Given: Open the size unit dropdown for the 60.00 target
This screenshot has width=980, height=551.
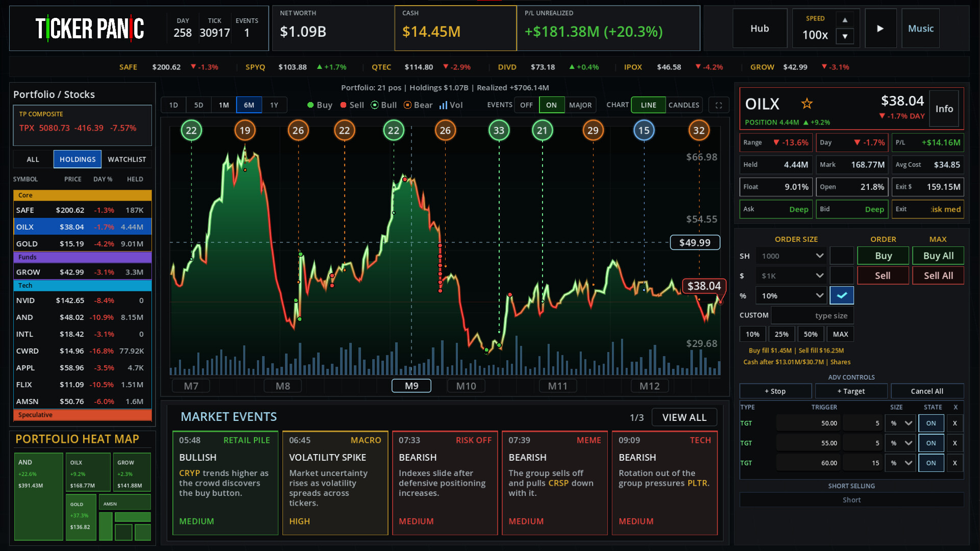Looking at the screenshot, I should 902,463.
